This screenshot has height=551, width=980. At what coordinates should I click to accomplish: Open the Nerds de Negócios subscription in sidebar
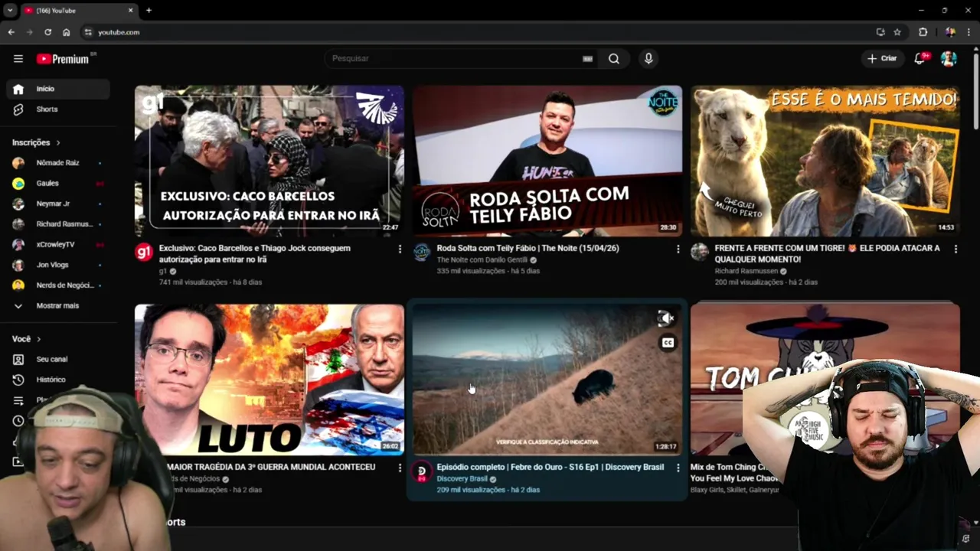(58, 285)
